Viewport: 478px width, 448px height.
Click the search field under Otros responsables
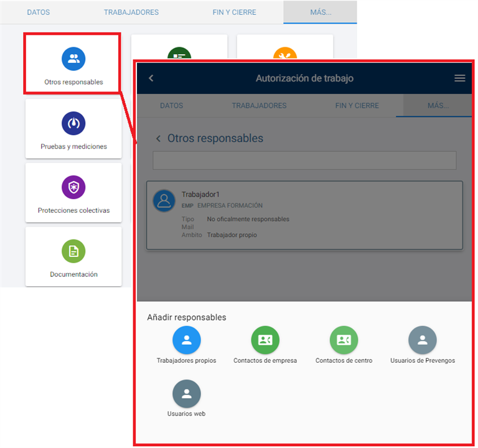click(304, 161)
